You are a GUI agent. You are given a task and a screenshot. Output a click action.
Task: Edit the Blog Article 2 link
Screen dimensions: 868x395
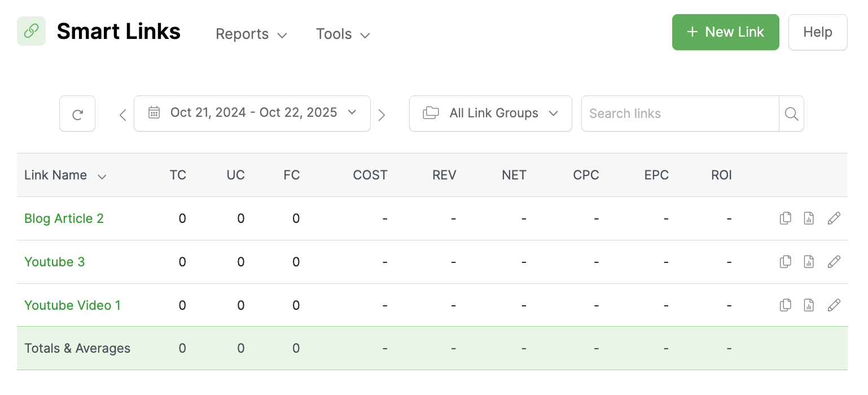pos(834,218)
